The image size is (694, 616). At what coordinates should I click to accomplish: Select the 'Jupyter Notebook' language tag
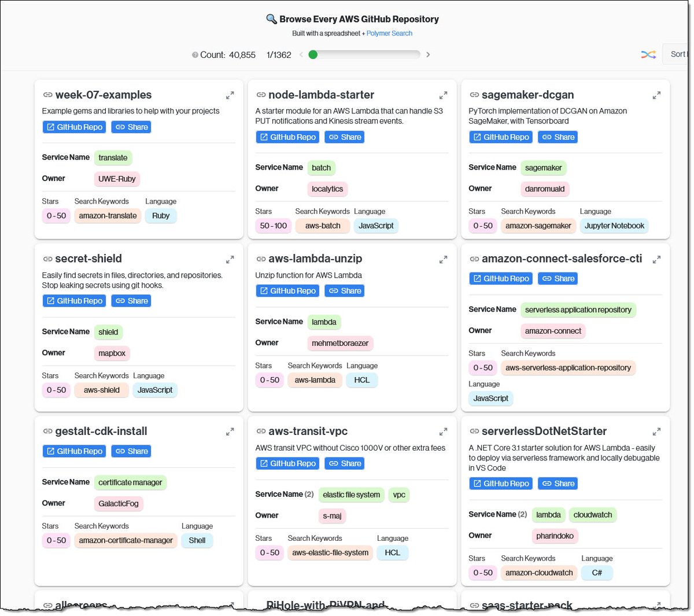tap(614, 226)
